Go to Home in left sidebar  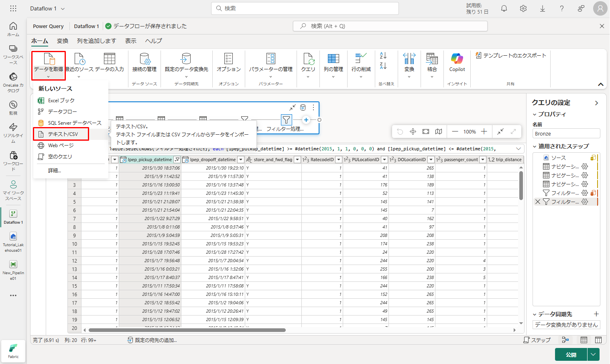pos(13,29)
